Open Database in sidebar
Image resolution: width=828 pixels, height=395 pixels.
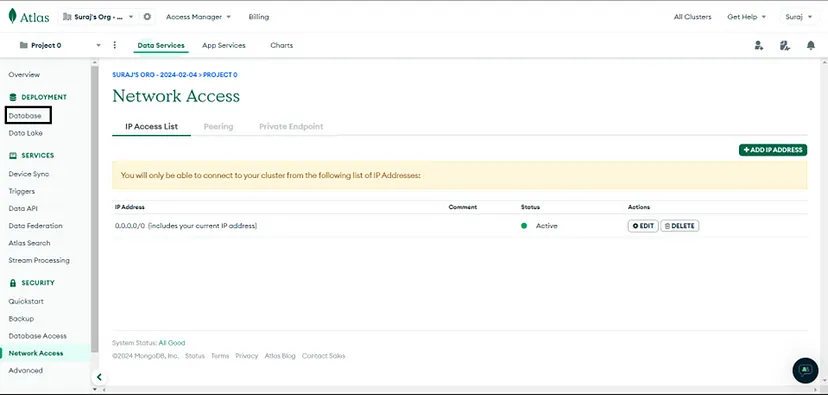25,116
